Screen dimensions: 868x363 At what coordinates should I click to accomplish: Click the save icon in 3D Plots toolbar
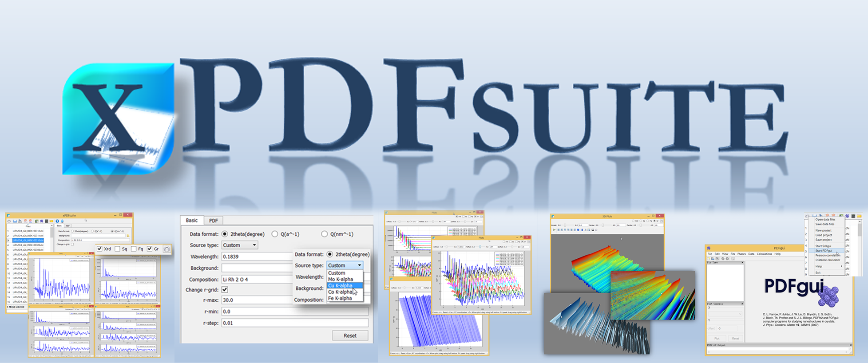593,230
